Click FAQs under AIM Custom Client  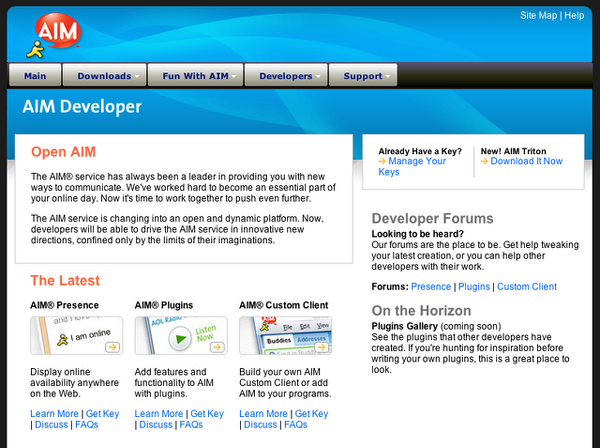(x=296, y=425)
